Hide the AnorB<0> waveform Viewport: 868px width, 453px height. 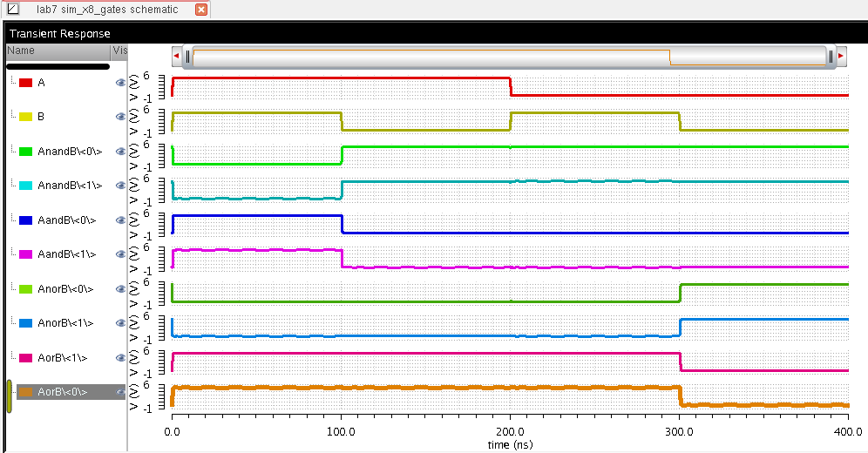[120, 288]
